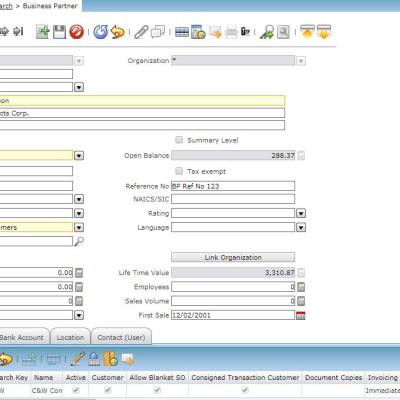The height and width of the screenshot is (400, 400).
Task: Click the Sales Volume number field
Action: (233, 301)
